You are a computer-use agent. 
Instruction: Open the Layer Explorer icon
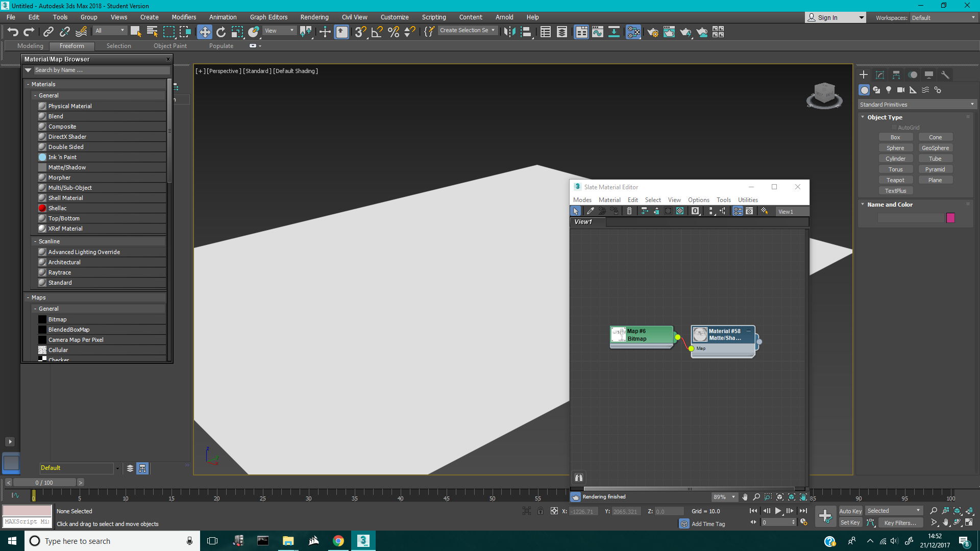(562, 32)
